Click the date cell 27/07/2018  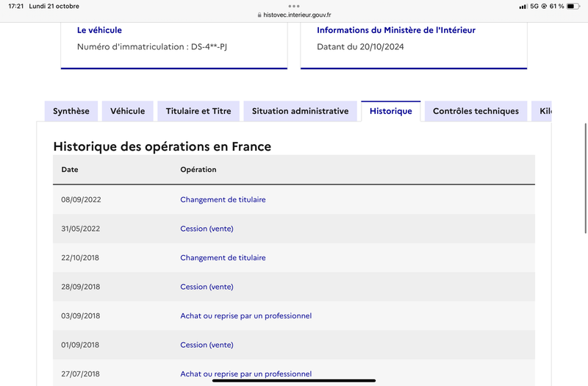coord(81,374)
